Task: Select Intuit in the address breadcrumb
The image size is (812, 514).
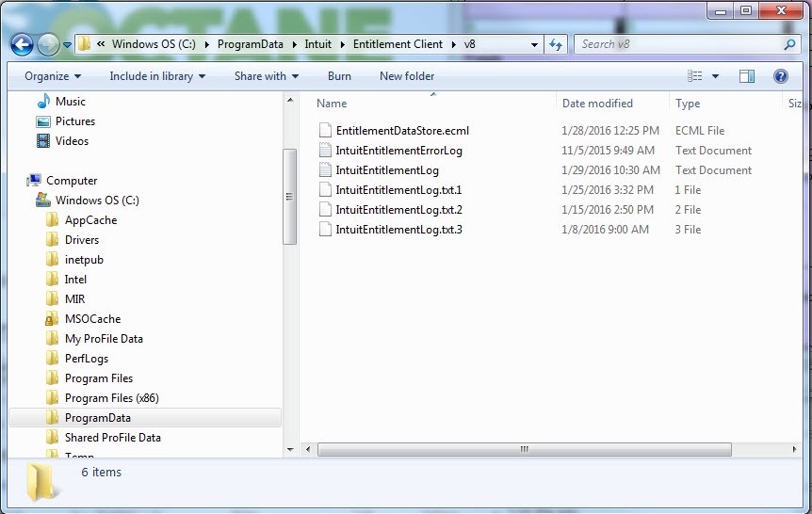Action: tap(318, 44)
